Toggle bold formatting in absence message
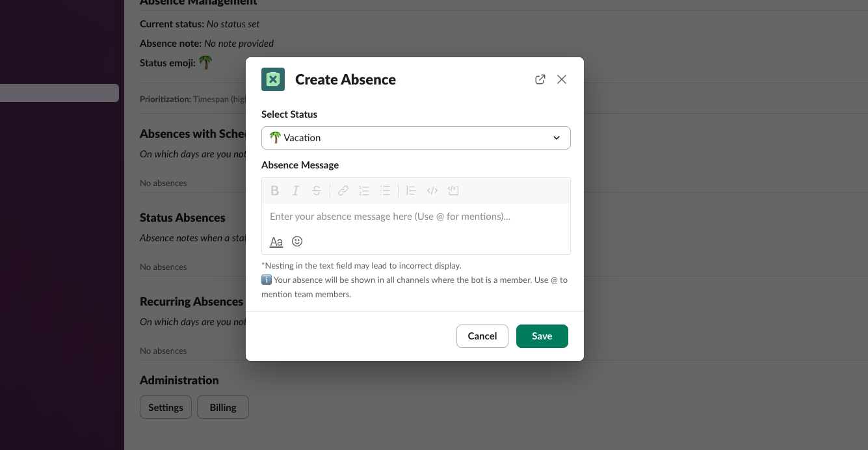 pos(275,191)
